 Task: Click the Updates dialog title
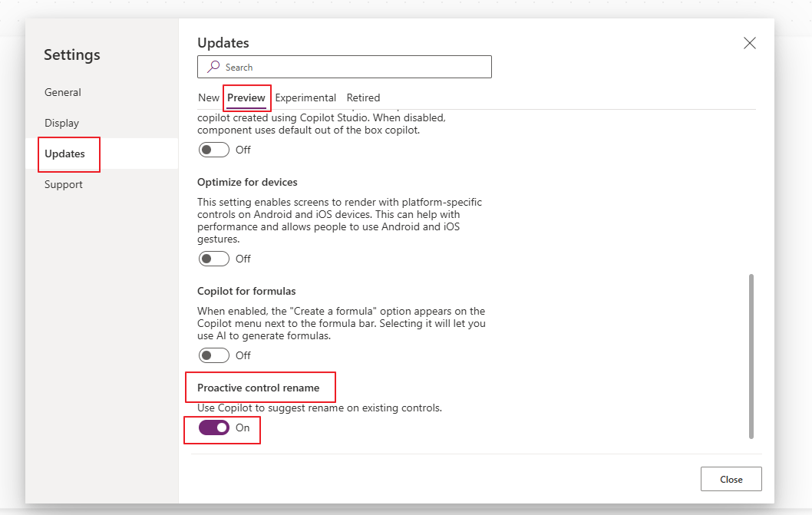(223, 43)
